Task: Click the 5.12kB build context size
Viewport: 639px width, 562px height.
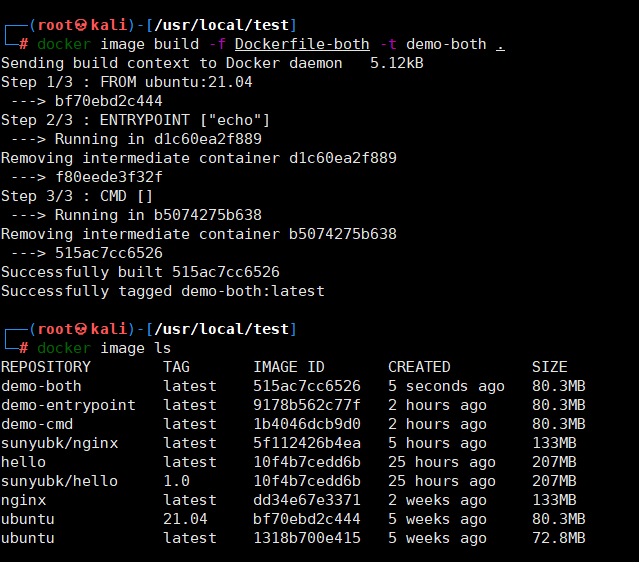Action: coord(397,63)
